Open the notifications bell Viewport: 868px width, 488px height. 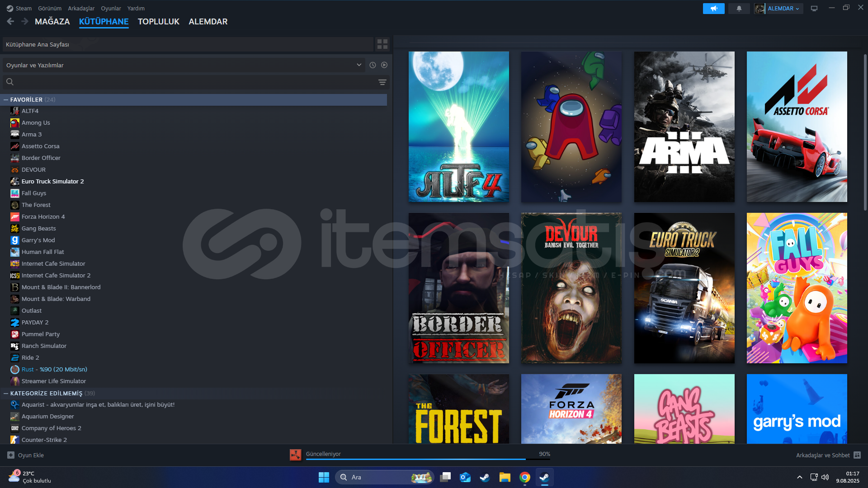(x=739, y=9)
